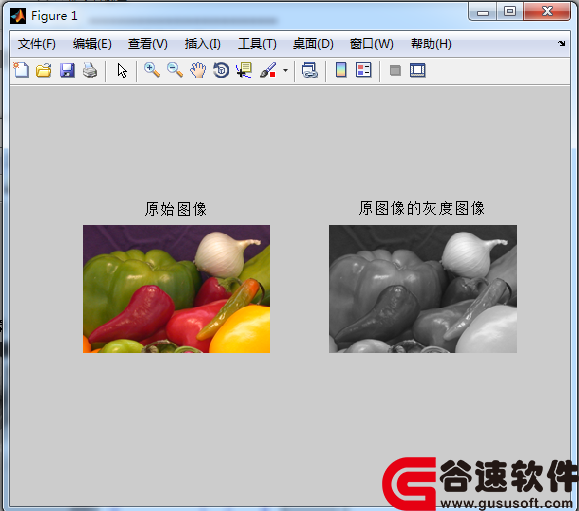Screen dimensions: 579x511
Task: Toggle the Insert Legend button
Action: pos(364,70)
